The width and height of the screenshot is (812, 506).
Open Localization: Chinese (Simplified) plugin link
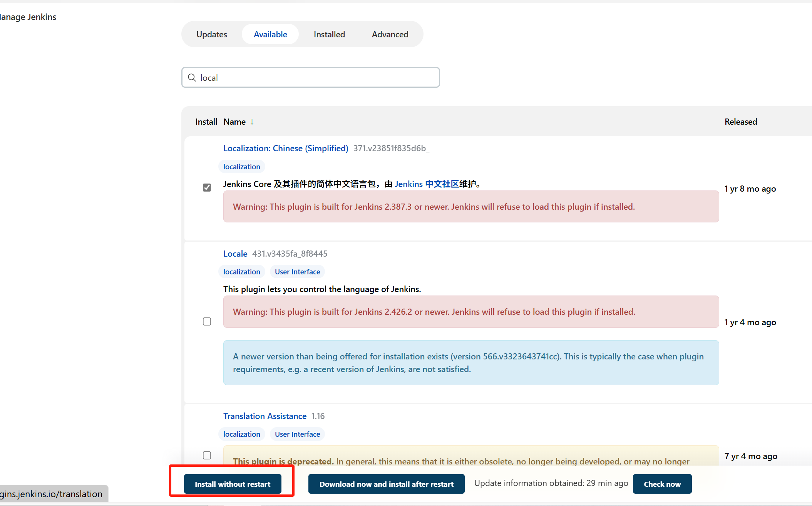click(x=286, y=149)
